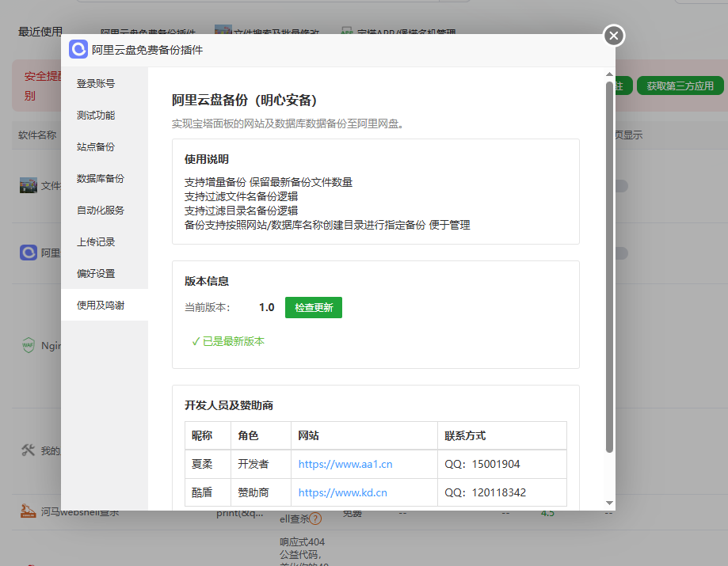Click the 宝塔APP icon in 最近使用 bar
The height and width of the screenshot is (566, 728).
tap(346, 32)
